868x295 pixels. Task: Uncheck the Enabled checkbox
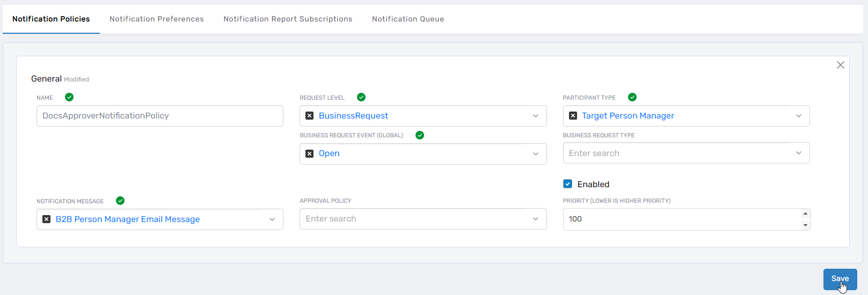tap(567, 184)
